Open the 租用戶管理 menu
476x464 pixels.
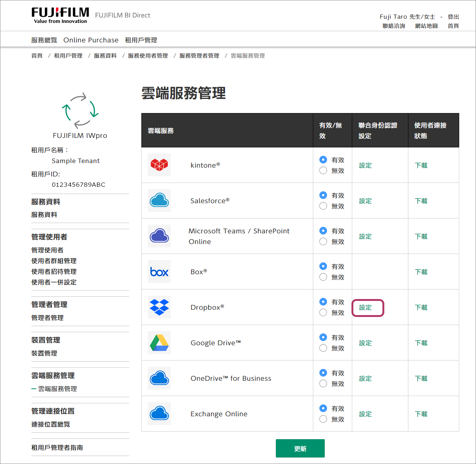point(141,40)
